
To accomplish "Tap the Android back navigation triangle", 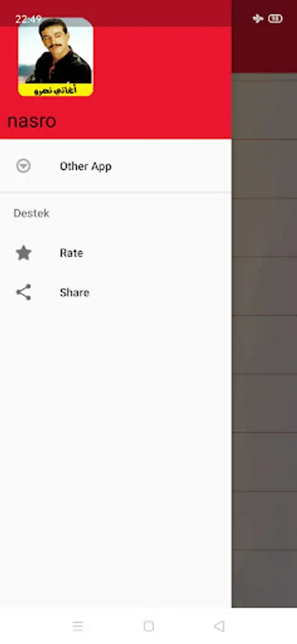I will click(220, 626).
